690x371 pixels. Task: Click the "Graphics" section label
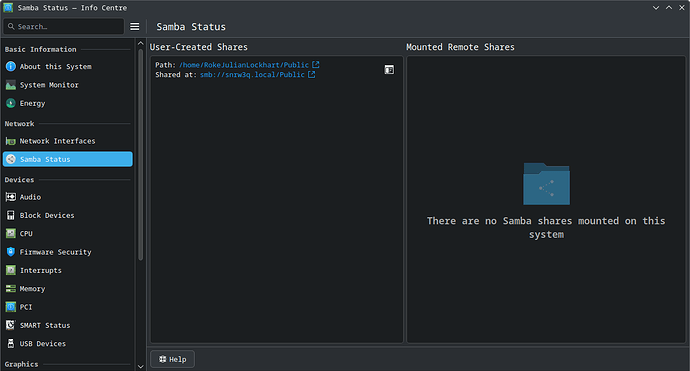coord(21,364)
